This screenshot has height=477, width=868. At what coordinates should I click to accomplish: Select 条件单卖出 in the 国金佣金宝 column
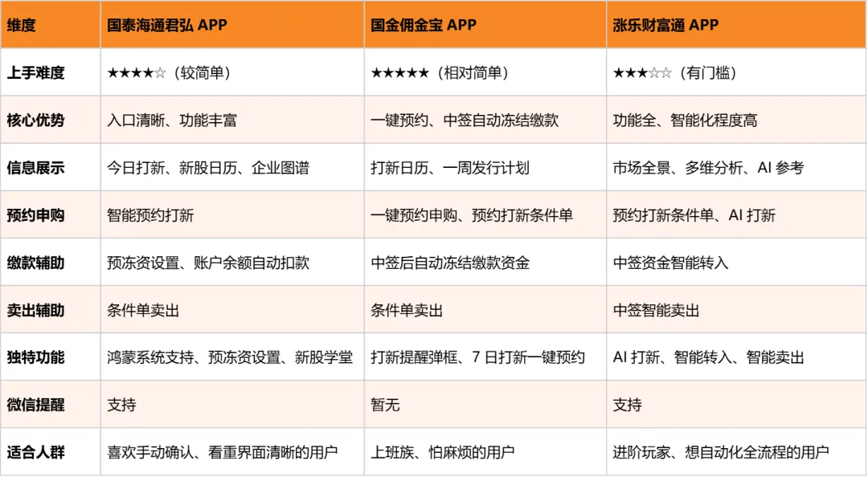coord(485,310)
